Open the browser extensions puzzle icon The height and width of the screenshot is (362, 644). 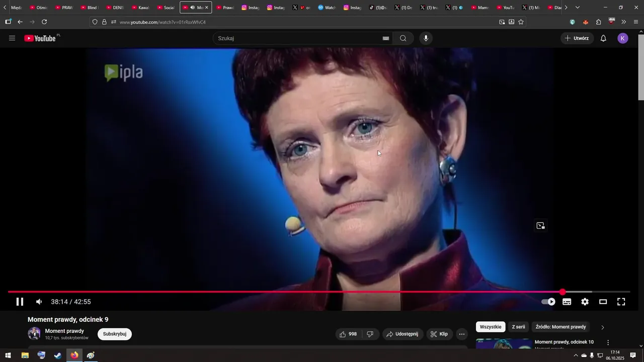tap(598, 22)
